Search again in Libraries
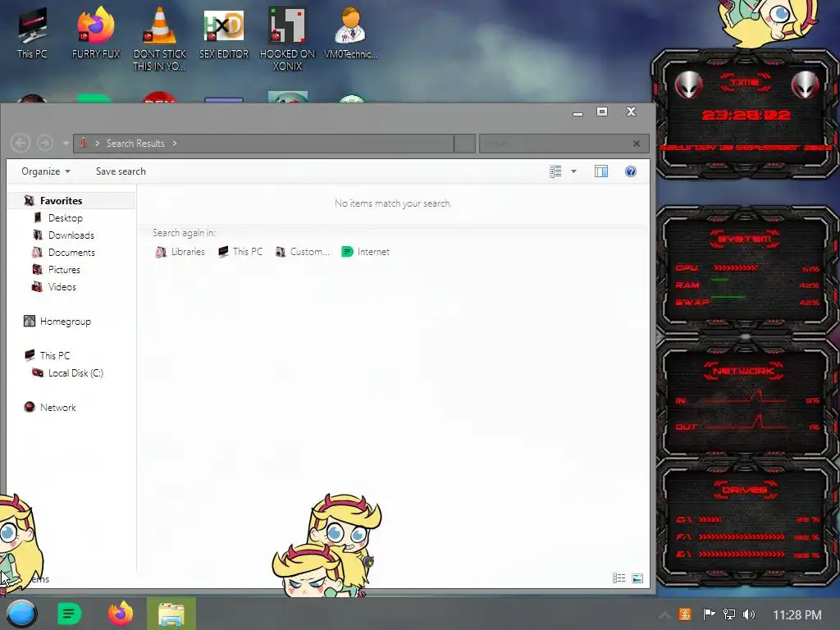 [180, 252]
